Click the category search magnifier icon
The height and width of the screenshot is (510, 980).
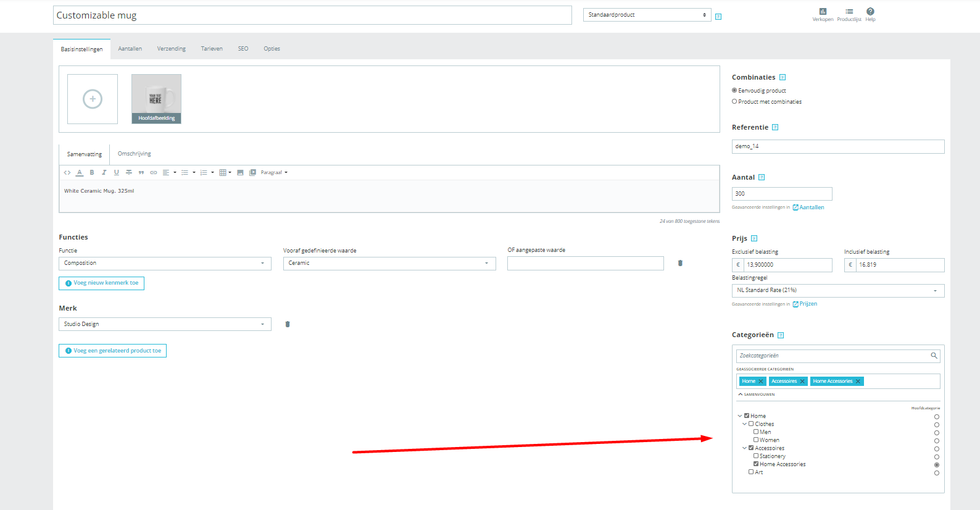(934, 356)
